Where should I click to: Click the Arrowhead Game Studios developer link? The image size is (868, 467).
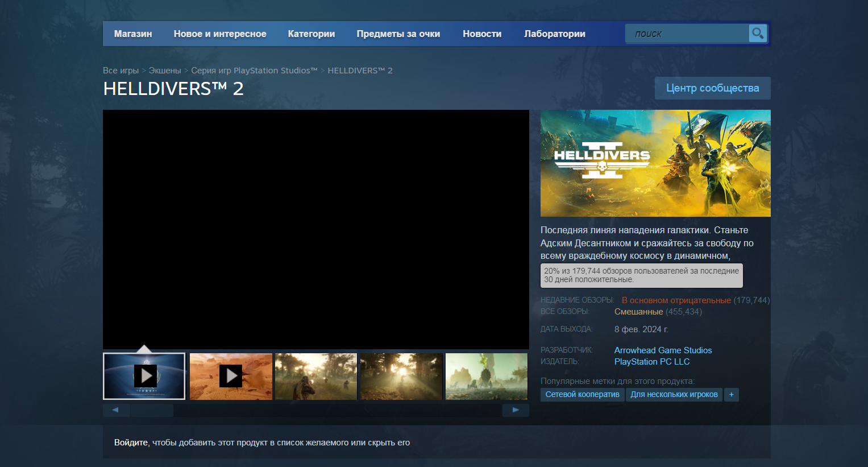click(x=663, y=350)
